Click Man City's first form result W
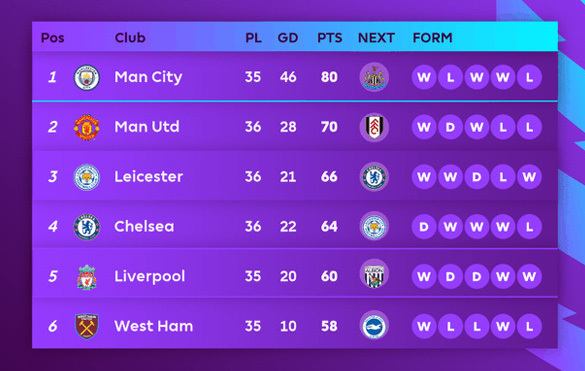 click(424, 77)
